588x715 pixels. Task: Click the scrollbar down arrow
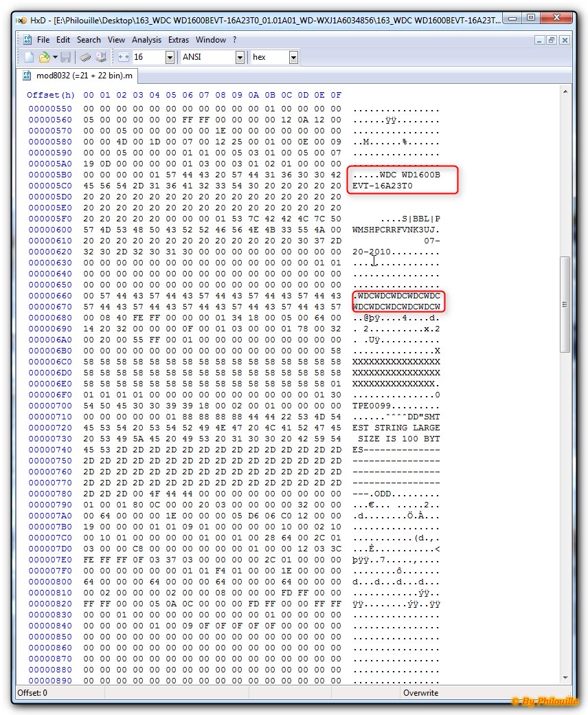(565, 678)
